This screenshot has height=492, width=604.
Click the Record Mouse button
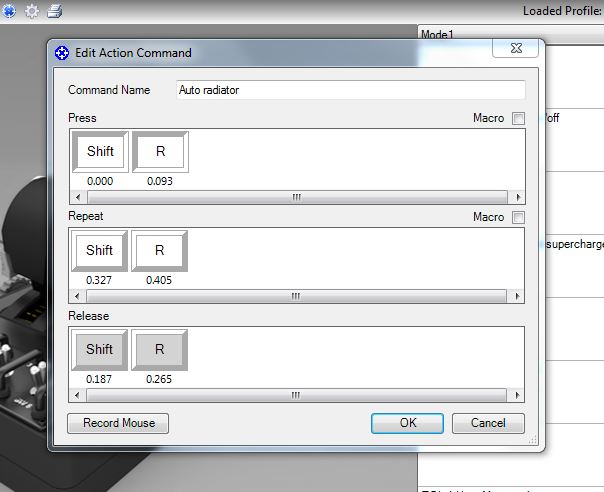pyautogui.click(x=118, y=423)
